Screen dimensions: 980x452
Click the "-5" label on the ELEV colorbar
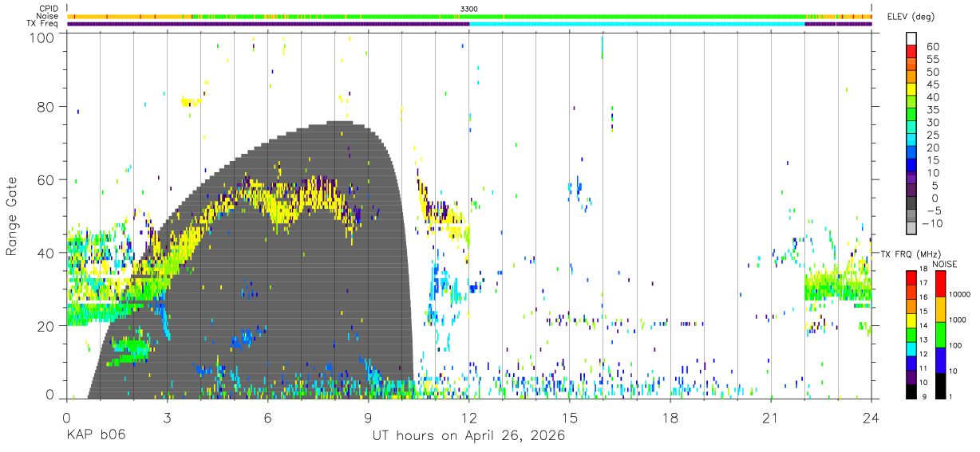coord(932,210)
